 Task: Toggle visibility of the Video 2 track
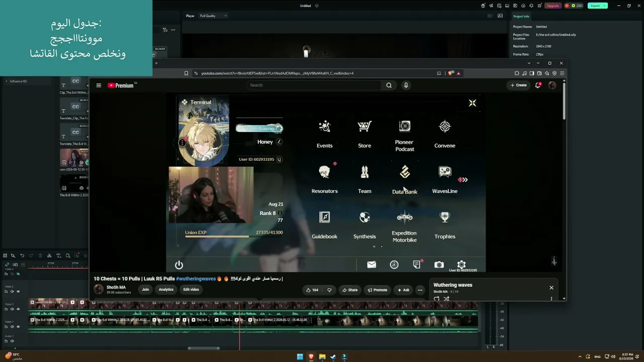(18, 309)
